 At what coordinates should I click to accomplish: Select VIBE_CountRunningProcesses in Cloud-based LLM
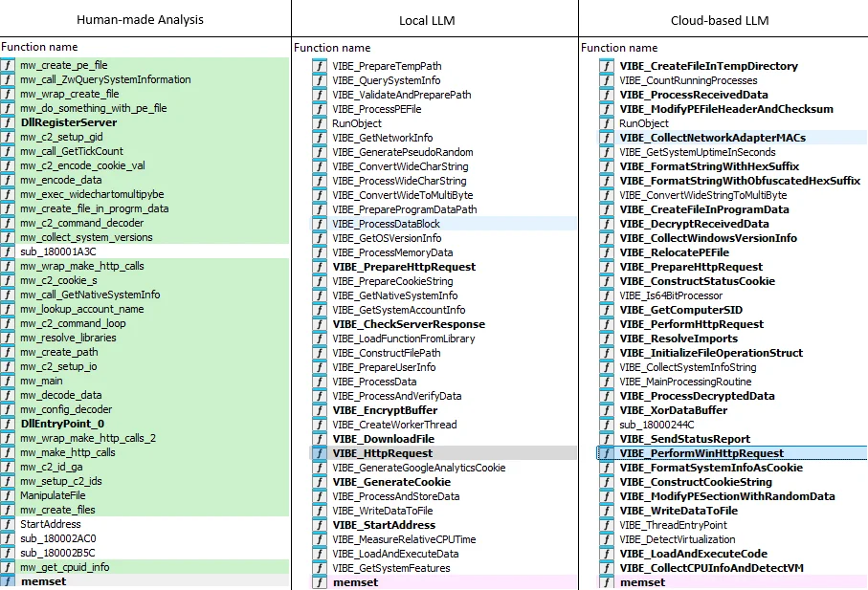pyautogui.click(x=732, y=80)
